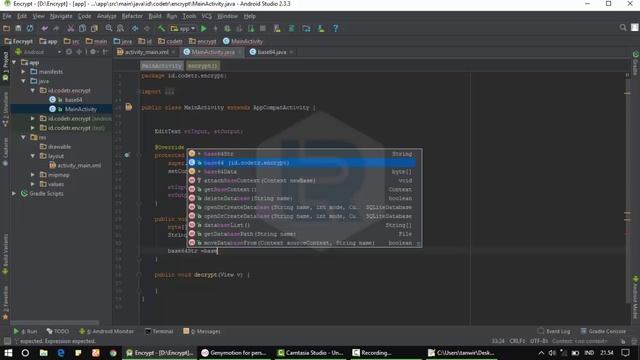Viewport: 640px width, 360px height.
Task: Click the Sync Project with Gradle icon
Action: [292, 29]
